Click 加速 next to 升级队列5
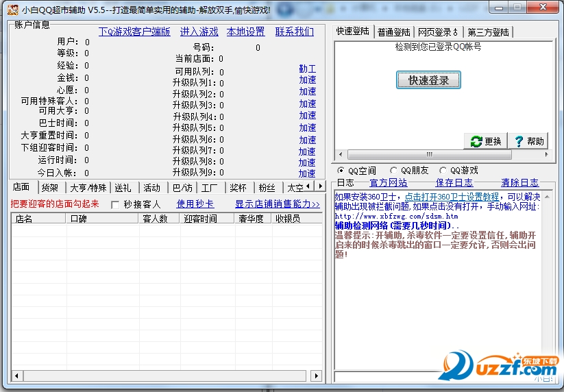 tap(307, 127)
